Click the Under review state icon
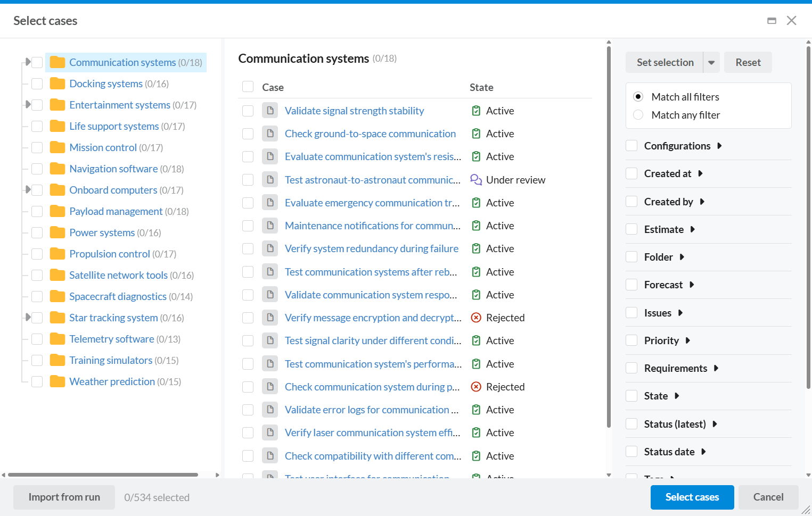 point(476,180)
